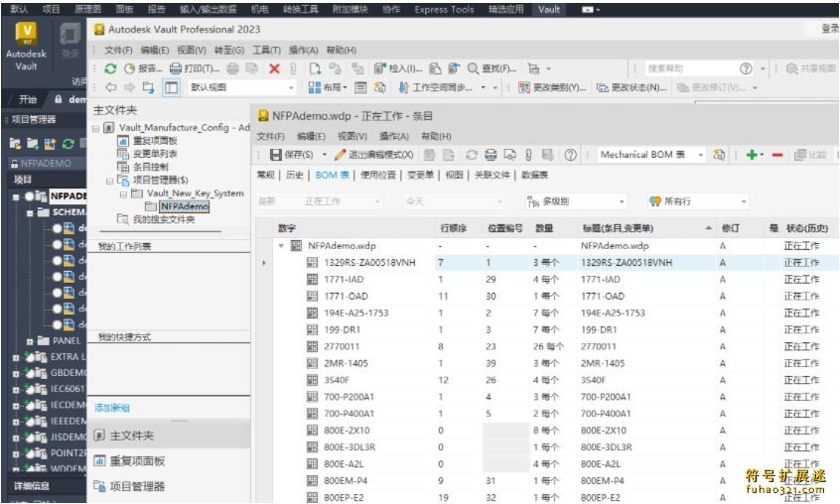
Task: Click the red X delete icon
Action: 274,68
